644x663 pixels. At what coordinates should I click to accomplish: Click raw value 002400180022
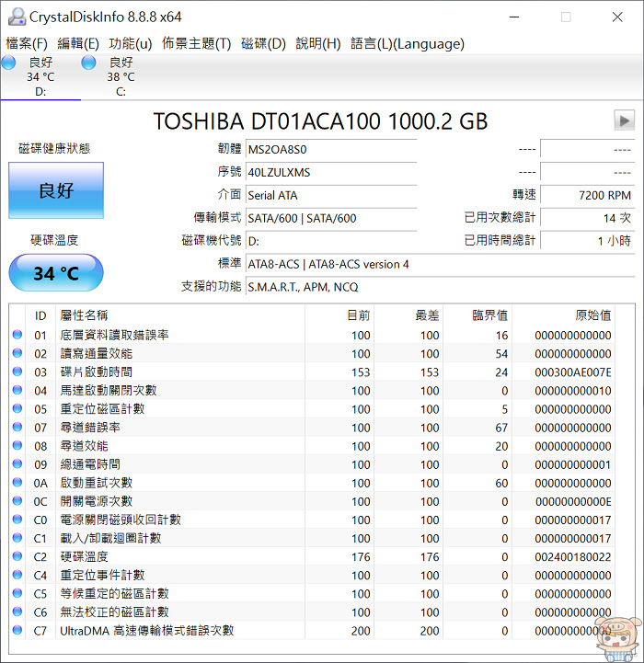(573, 557)
